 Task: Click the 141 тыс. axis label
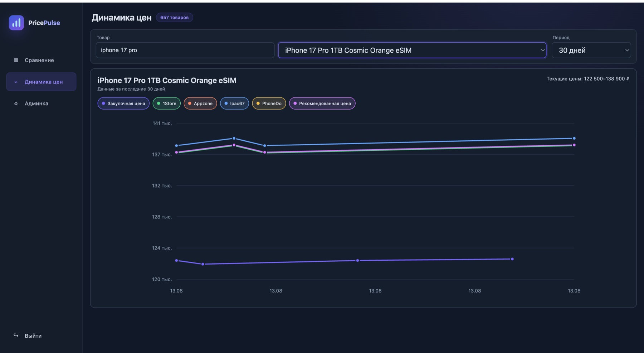pyautogui.click(x=162, y=123)
